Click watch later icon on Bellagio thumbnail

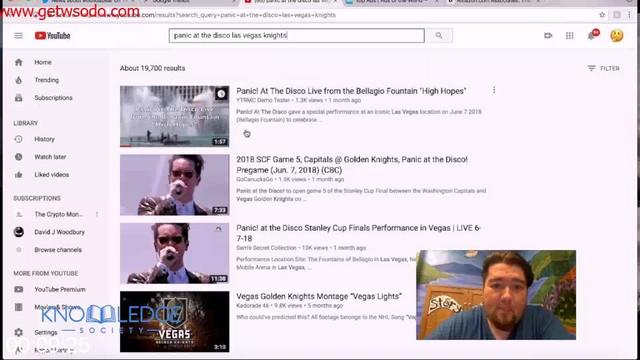(221, 94)
